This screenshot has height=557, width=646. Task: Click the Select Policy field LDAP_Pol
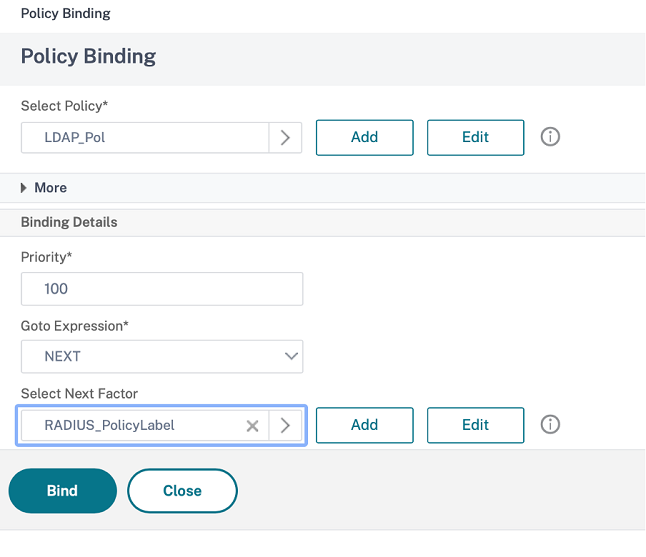[144, 138]
